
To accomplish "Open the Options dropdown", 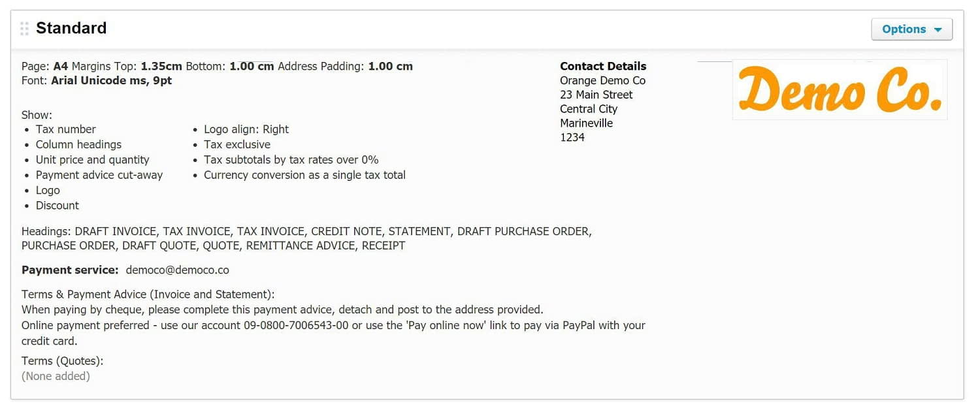I will pyautogui.click(x=911, y=29).
